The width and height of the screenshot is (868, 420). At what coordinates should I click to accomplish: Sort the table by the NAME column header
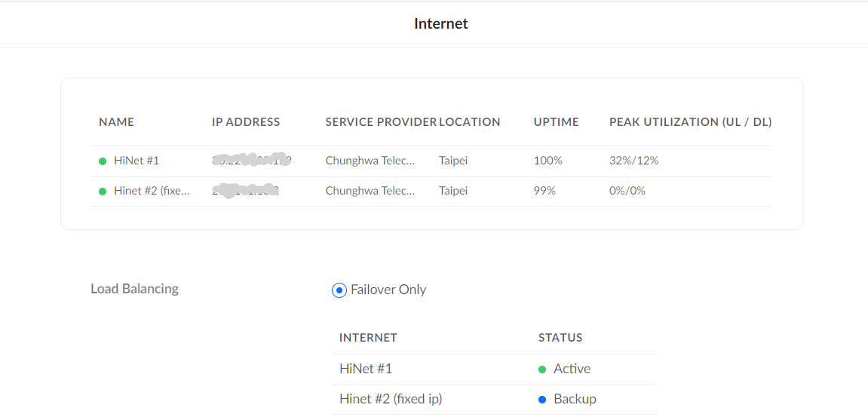[116, 122]
